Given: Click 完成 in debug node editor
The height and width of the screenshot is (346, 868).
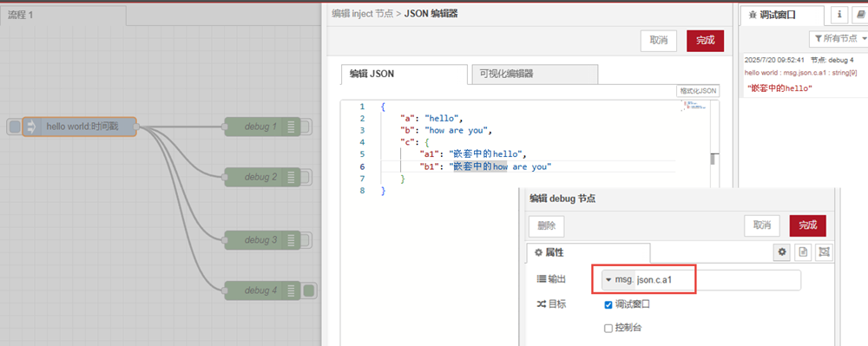Looking at the screenshot, I should pos(807,225).
